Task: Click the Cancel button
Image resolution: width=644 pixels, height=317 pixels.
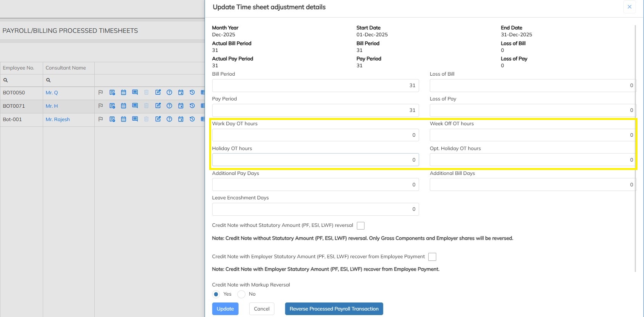Action: [x=261, y=309]
